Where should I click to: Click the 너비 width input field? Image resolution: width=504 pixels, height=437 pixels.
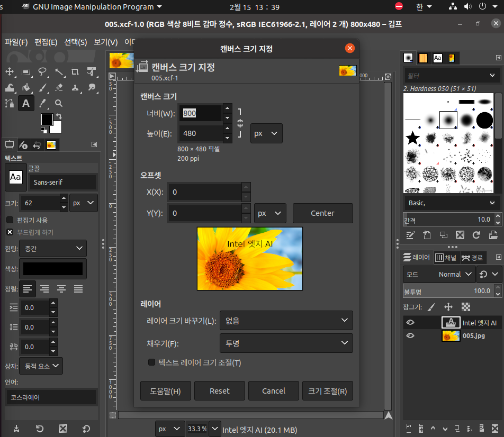[200, 113]
